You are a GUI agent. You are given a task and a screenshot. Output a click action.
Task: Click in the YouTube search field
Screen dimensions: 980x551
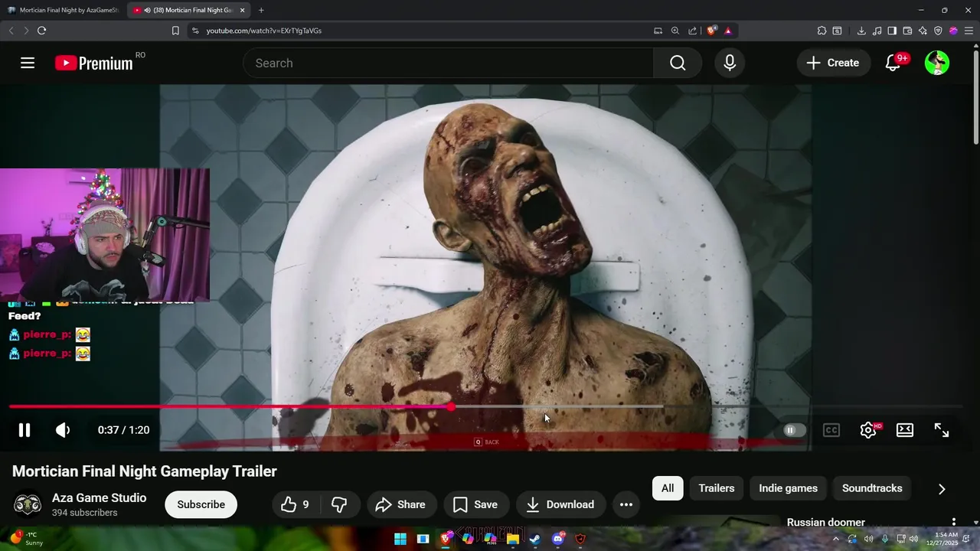449,63
